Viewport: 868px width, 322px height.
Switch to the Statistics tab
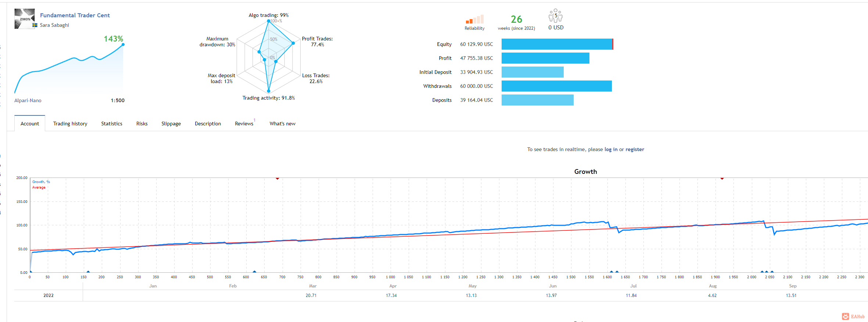click(112, 124)
